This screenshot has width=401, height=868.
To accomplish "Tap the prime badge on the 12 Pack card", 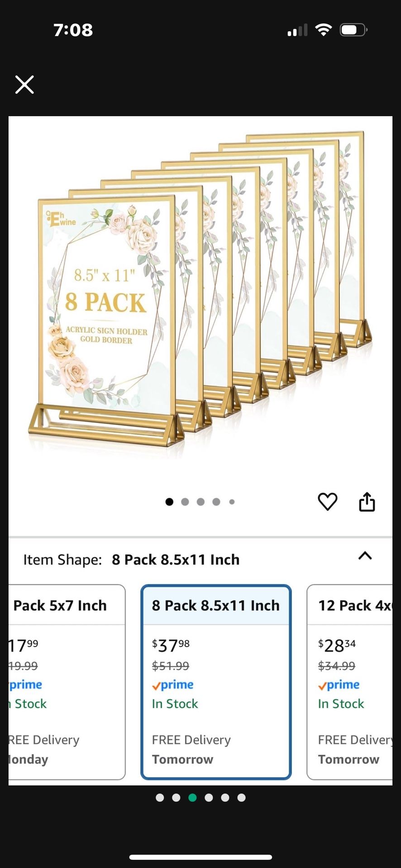I will click(x=339, y=685).
